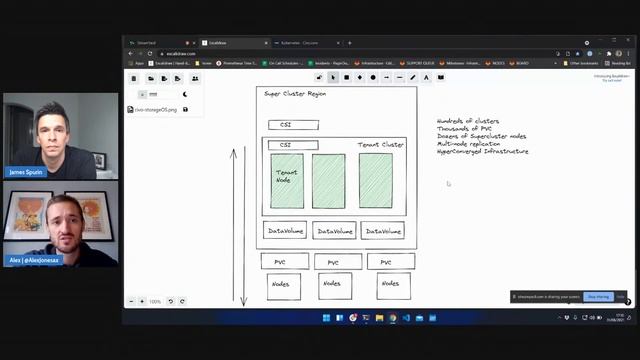Open the Library book icon
This screenshot has height=360, width=640.
441,78
